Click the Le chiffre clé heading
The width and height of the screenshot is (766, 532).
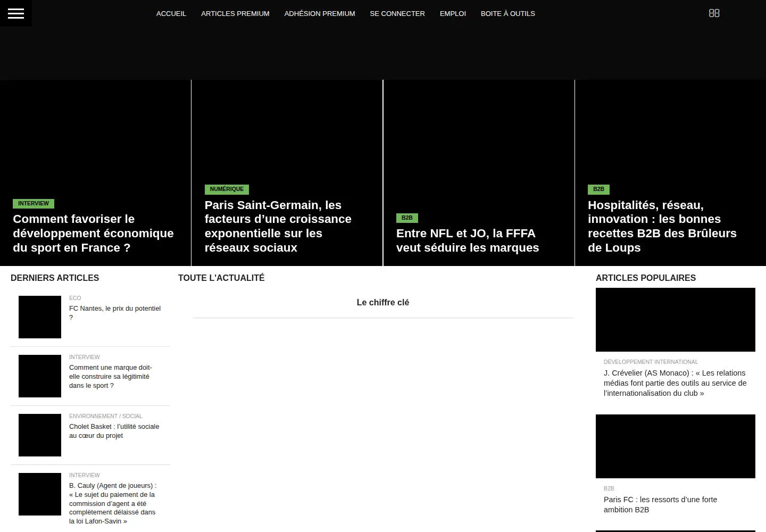(x=383, y=302)
